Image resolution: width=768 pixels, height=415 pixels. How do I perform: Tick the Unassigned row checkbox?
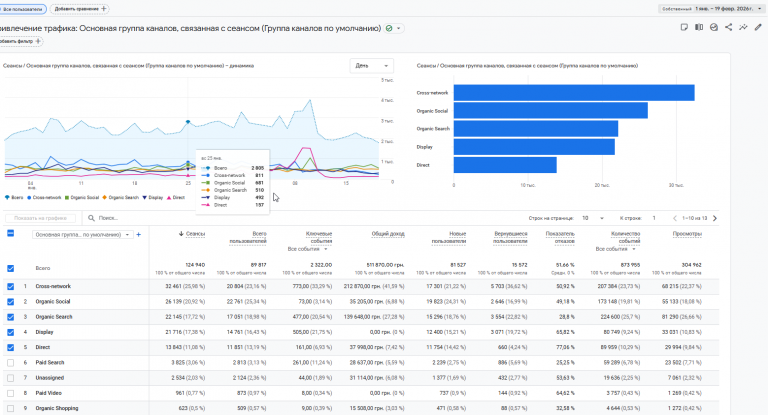pyautogui.click(x=11, y=377)
